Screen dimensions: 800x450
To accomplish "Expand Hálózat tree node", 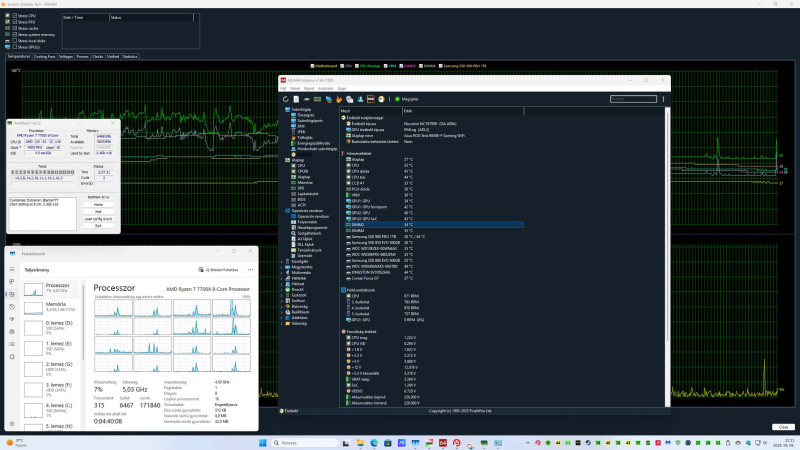I will pos(282,284).
